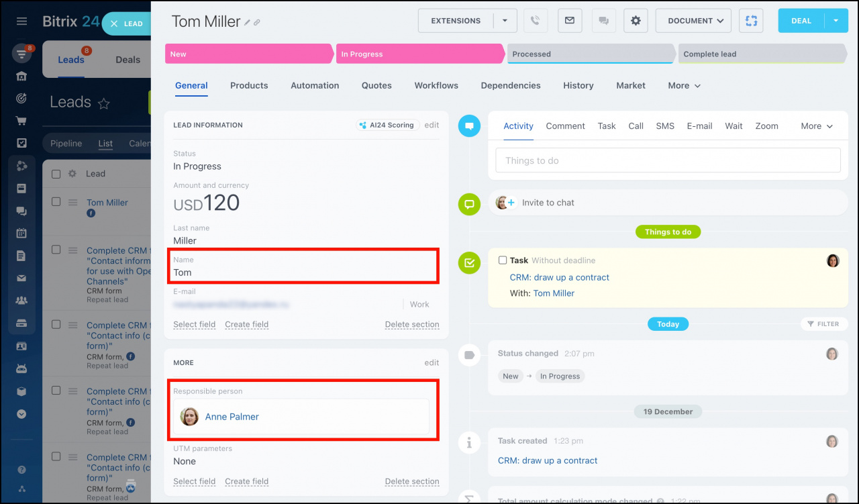The image size is (859, 504).
Task: Set lead stage to New
Action: (249, 54)
